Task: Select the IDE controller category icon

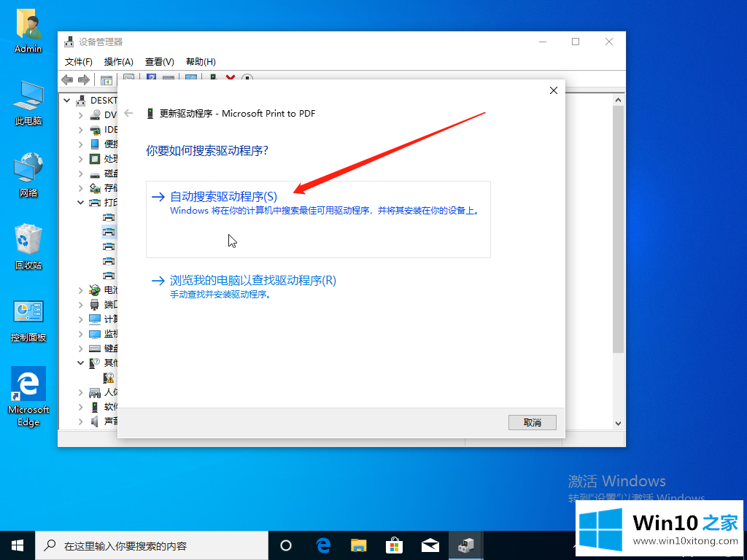Action: tap(96, 130)
